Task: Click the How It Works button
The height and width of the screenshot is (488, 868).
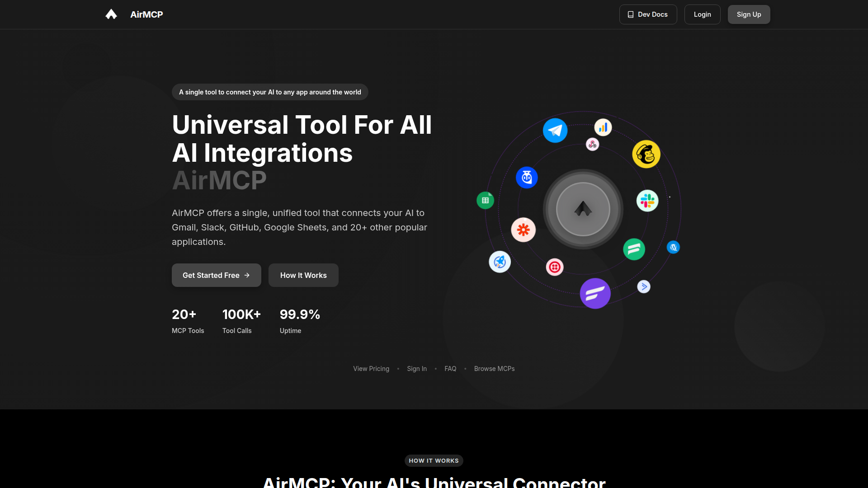Action: point(303,275)
